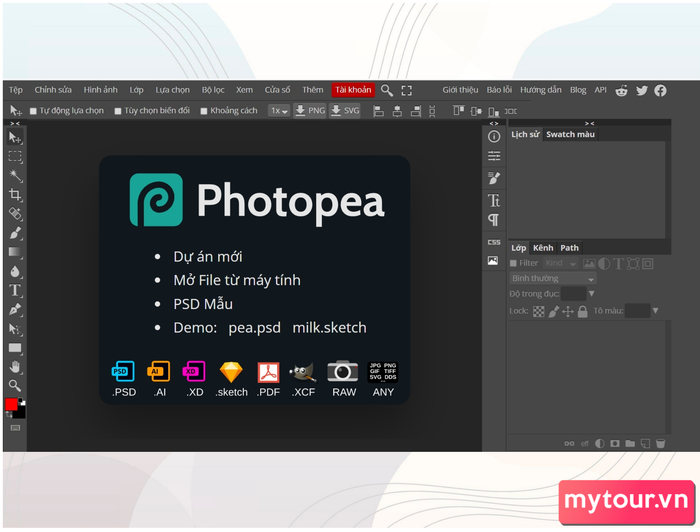The width and height of the screenshot is (700, 532).
Task: Select the Magic Wand tool
Action: click(15, 175)
